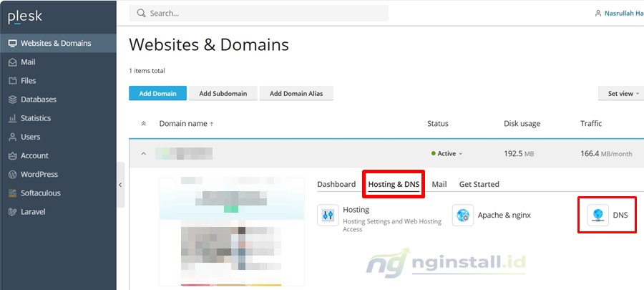Click the Account icon in sidebar

click(x=13, y=155)
